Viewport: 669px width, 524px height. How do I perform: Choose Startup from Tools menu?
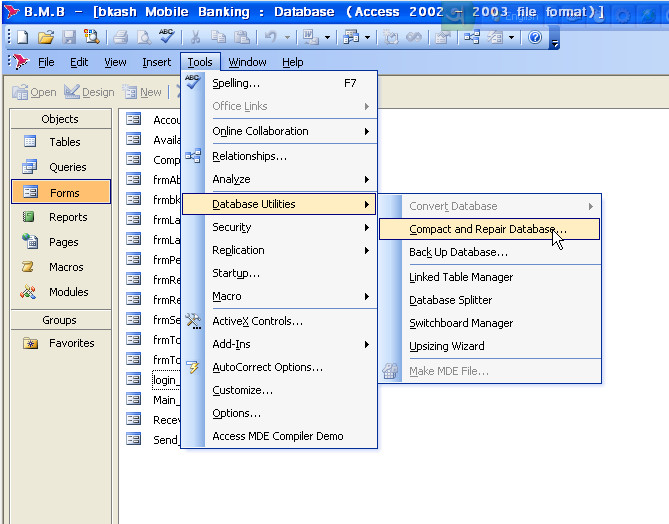(x=279, y=273)
